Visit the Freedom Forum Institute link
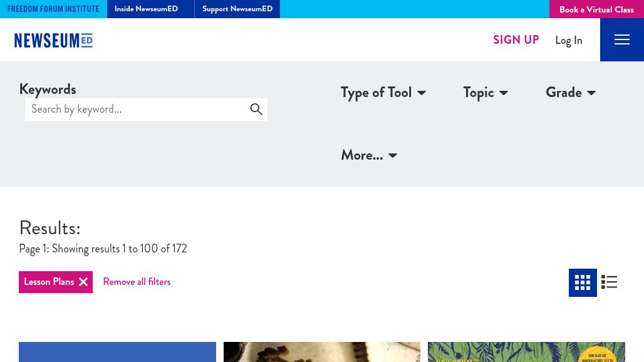This screenshot has height=362, width=644. tap(53, 9)
